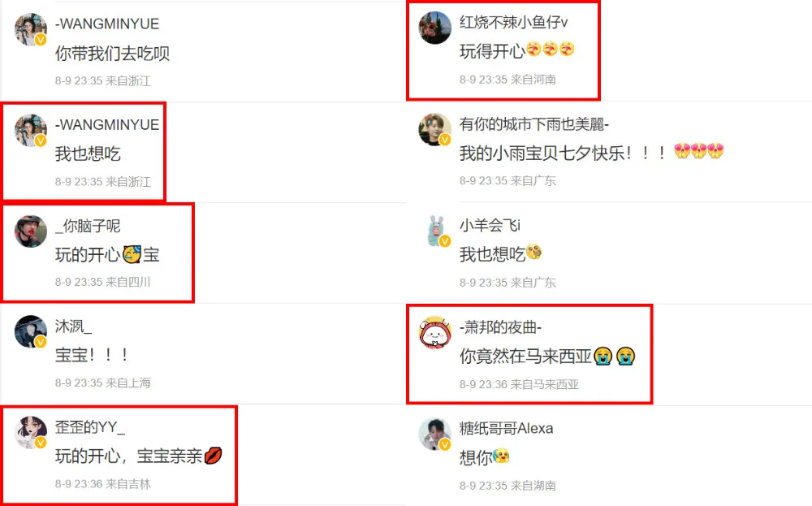The height and width of the screenshot is (506, 812).
Task: Click 歪歪的YY_ avatar image
Action: click(x=31, y=432)
